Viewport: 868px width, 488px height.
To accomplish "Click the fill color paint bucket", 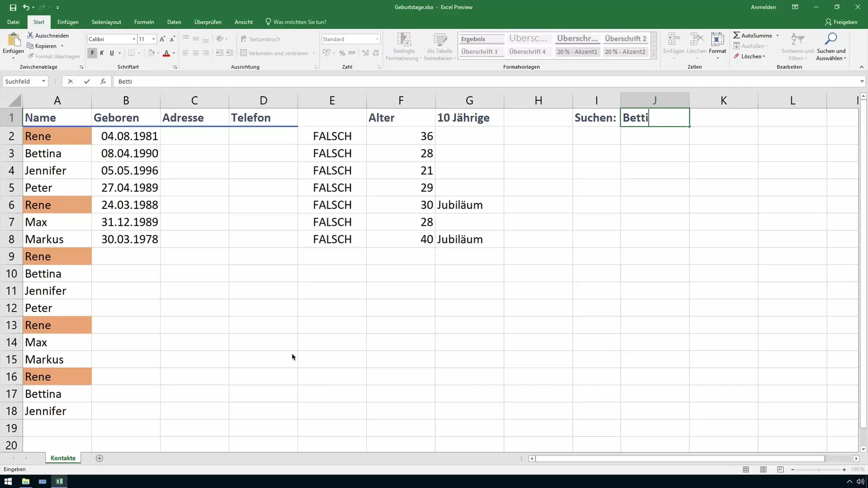I will tap(151, 53).
